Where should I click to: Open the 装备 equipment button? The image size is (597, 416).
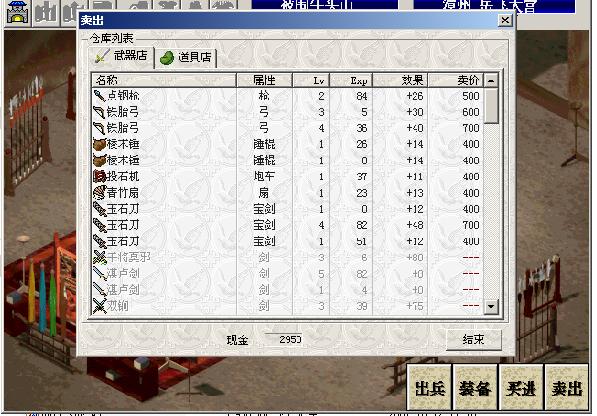click(x=475, y=387)
